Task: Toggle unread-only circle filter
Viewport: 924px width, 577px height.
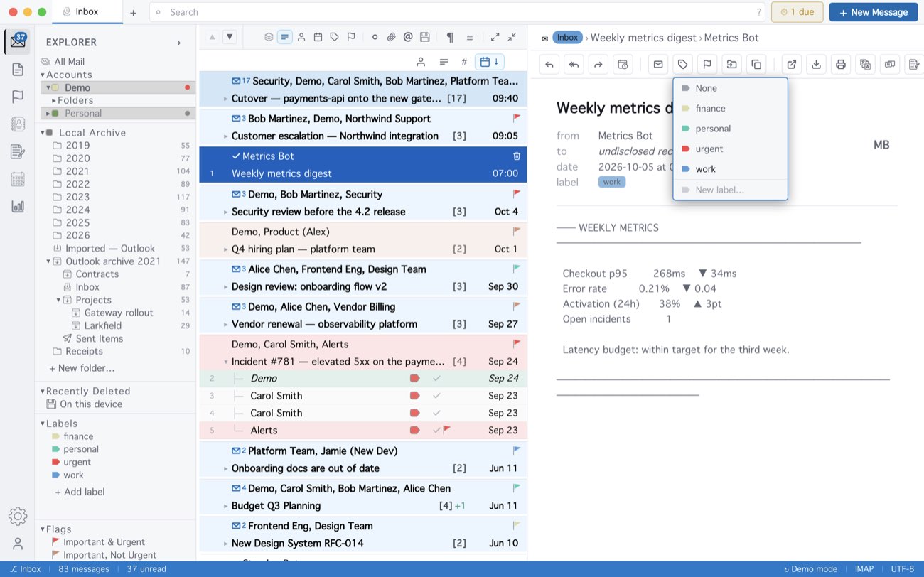Action: coord(375,37)
